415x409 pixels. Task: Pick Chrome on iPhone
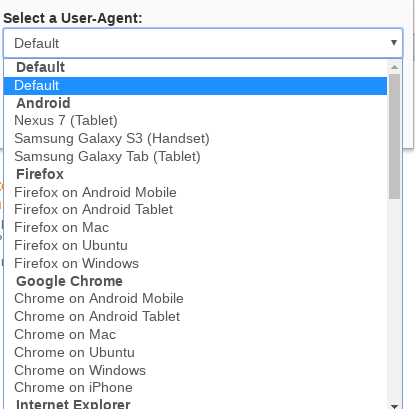click(x=195, y=388)
